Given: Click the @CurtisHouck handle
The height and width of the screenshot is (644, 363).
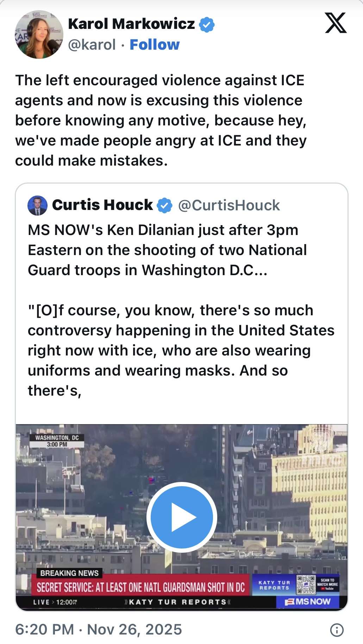Looking at the screenshot, I should coord(229,205).
